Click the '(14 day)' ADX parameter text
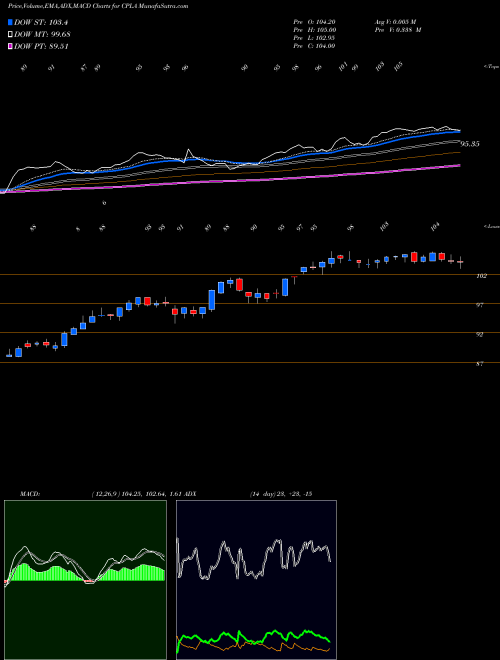The image size is (500, 660). (261, 494)
